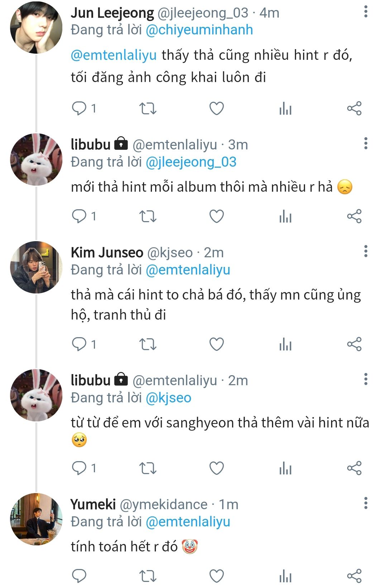Open more options on Jun Leejeong's tweet
Image resolution: width=387 pixels, height=588 pixels.
pos(365,11)
